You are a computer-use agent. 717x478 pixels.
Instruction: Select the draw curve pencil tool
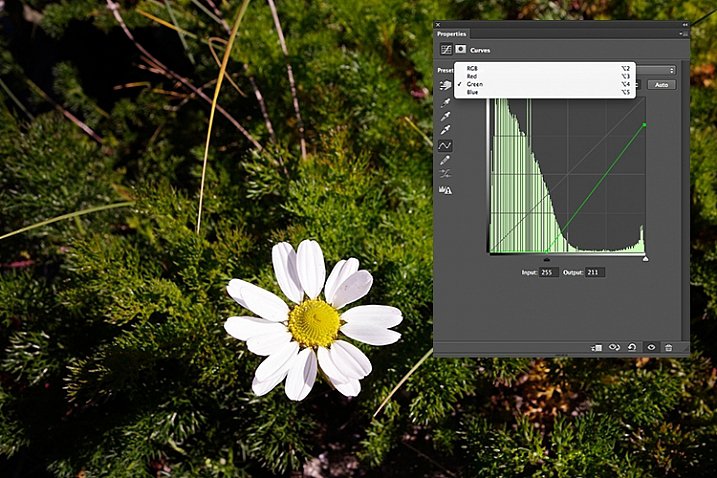click(x=445, y=159)
